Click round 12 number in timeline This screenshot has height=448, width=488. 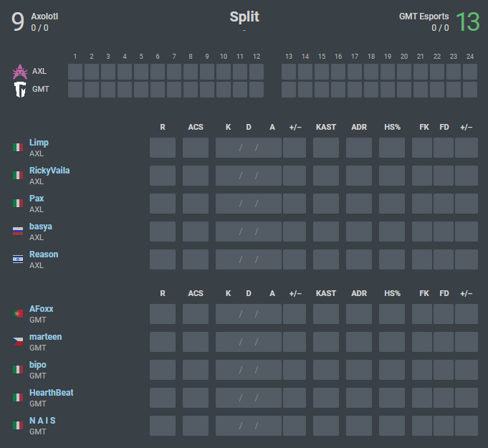(257, 57)
